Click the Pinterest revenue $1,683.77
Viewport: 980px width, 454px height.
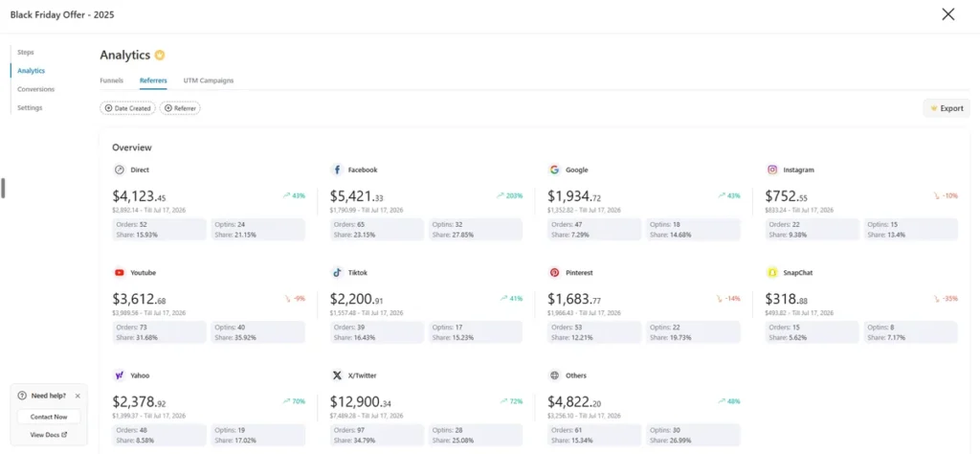[574, 300]
